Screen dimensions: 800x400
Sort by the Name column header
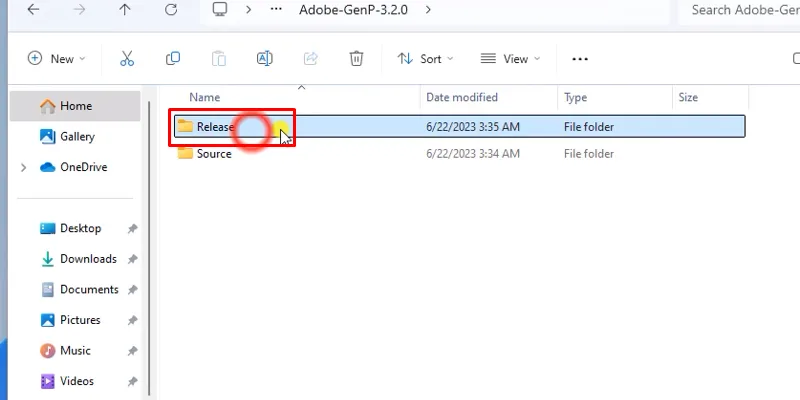[205, 98]
